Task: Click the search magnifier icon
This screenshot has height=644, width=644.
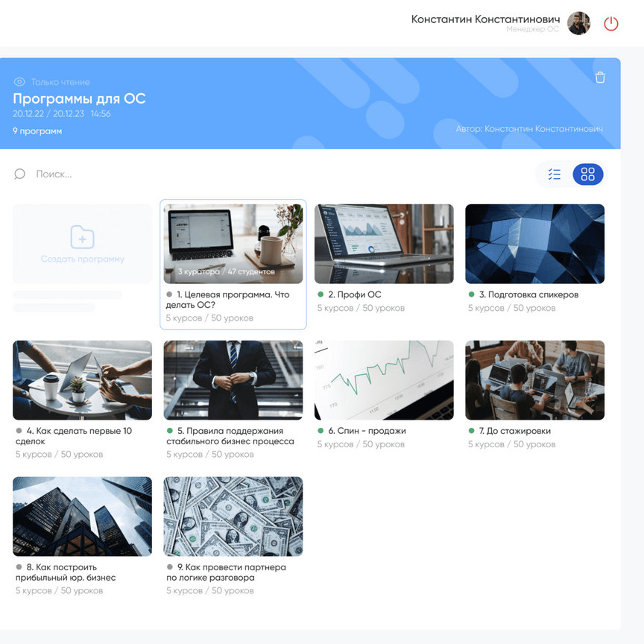Action: [x=19, y=174]
